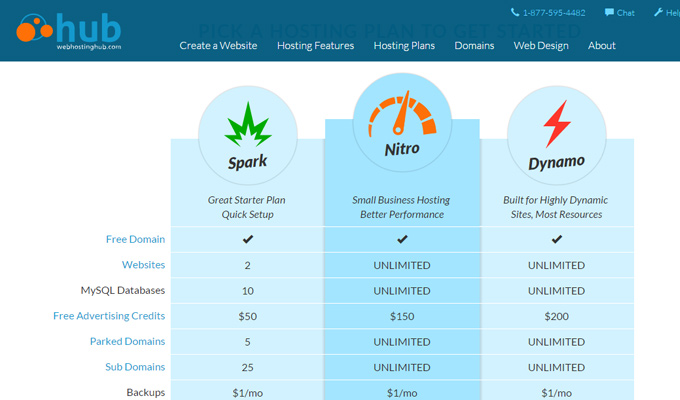Click Dynamo advertising credits $200
Screen dimensions: 680x400
click(556, 316)
